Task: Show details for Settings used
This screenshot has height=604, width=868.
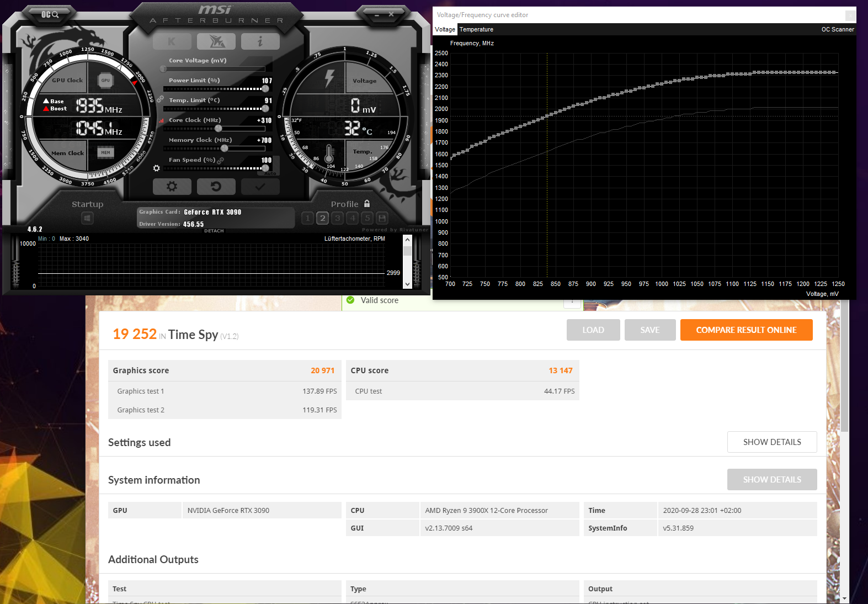Action: click(772, 442)
